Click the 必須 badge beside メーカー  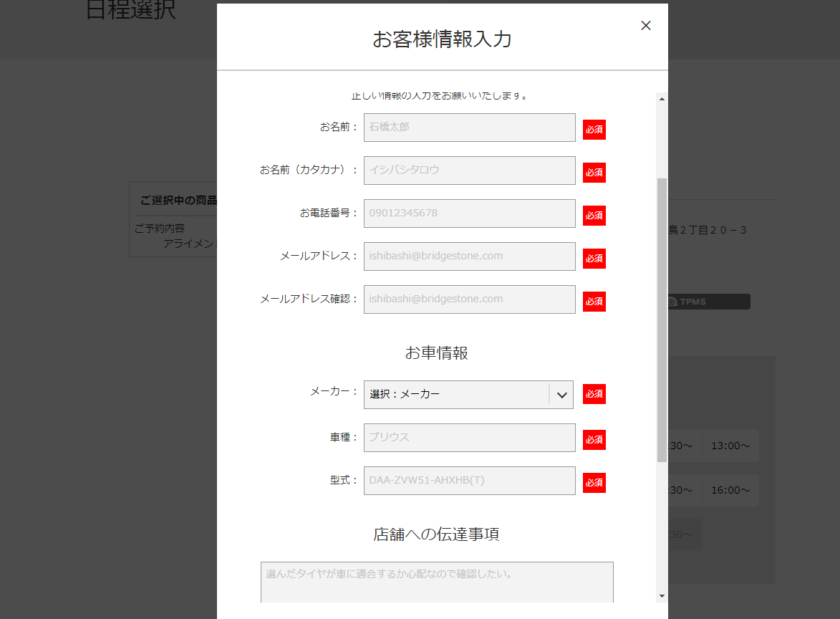coord(594,394)
